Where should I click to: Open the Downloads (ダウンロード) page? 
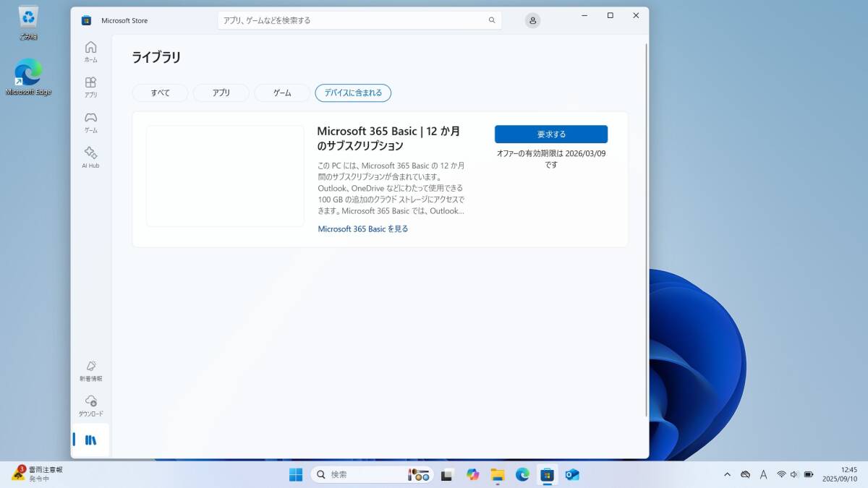coord(90,405)
